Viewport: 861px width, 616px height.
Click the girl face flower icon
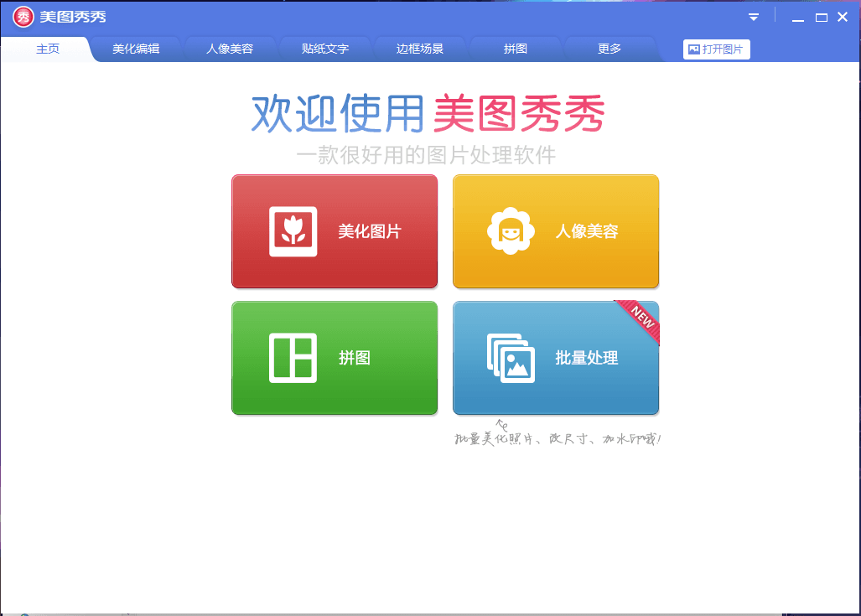tap(511, 230)
